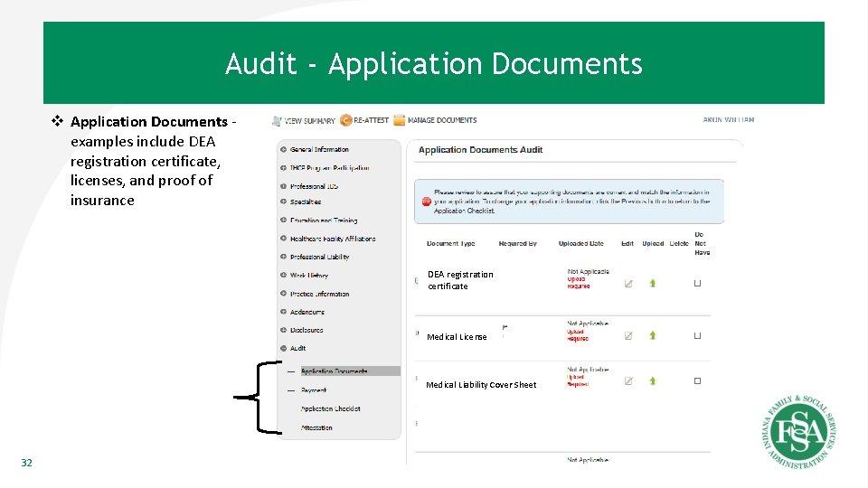Open the Payment item under Audit
Screen dimensions: 868x488
point(314,390)
